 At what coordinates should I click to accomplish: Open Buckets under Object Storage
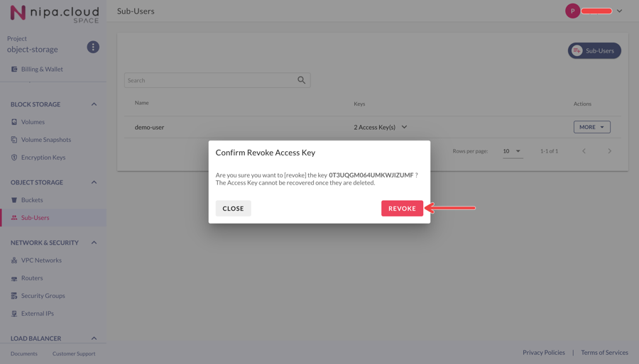[x=32, y=200]
